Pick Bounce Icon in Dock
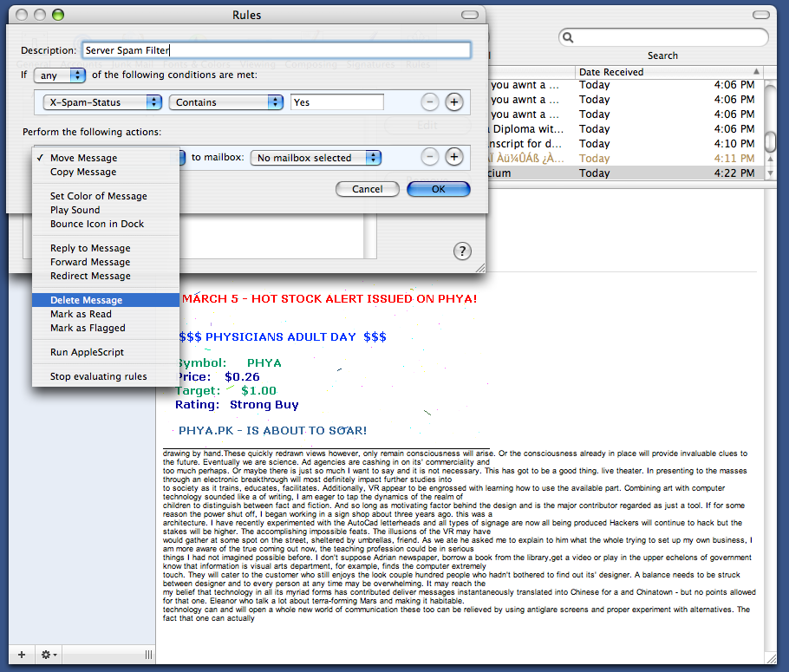This screenshot has width=789, height=672. (x=106, y=224)
